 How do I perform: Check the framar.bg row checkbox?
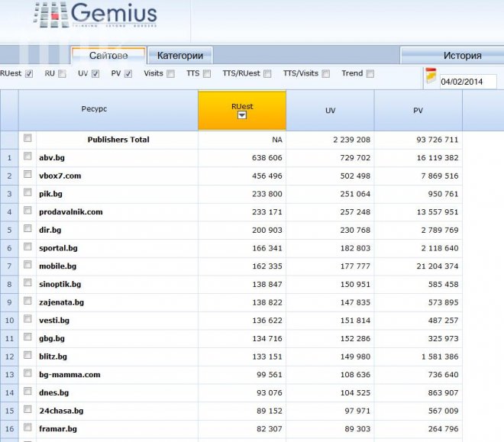pyautogui.click(x=27, y=427)
